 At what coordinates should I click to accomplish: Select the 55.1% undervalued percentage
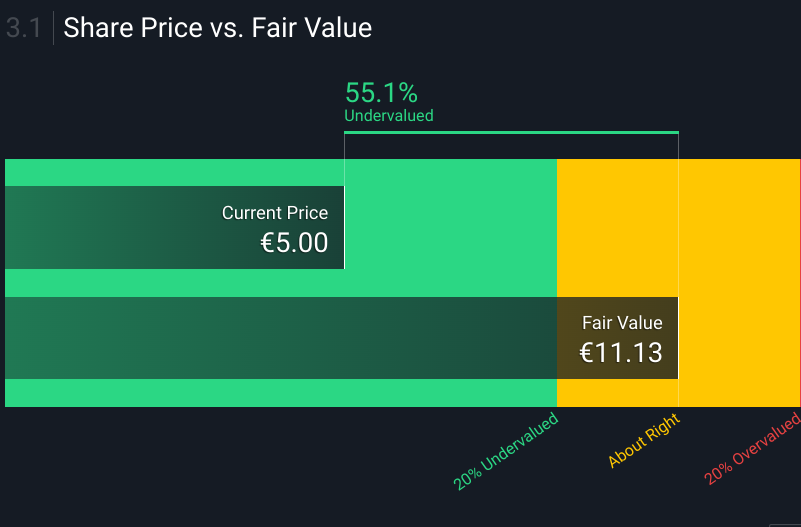(381, 93)
